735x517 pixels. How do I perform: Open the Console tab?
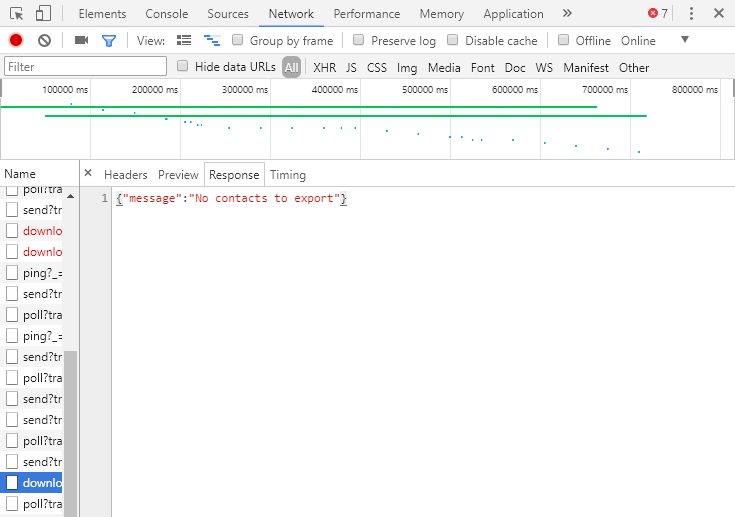[x=166, y=14]
